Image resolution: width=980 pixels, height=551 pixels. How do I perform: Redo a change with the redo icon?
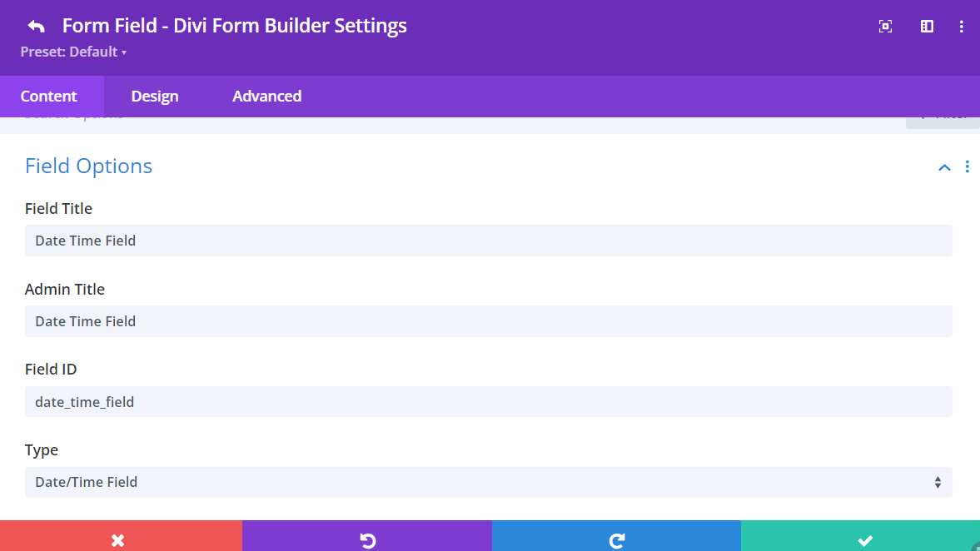(616, 539)
